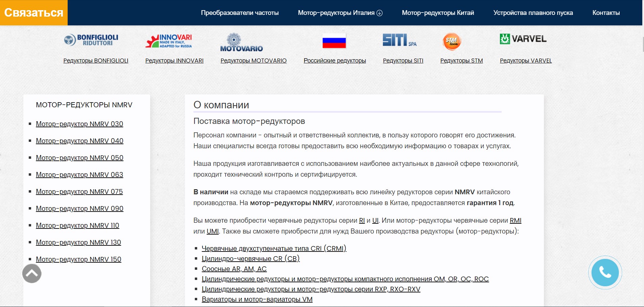The image size is (644, 307).
Task: Follow the Редукторы SITI link
Action: pos(403,61)
